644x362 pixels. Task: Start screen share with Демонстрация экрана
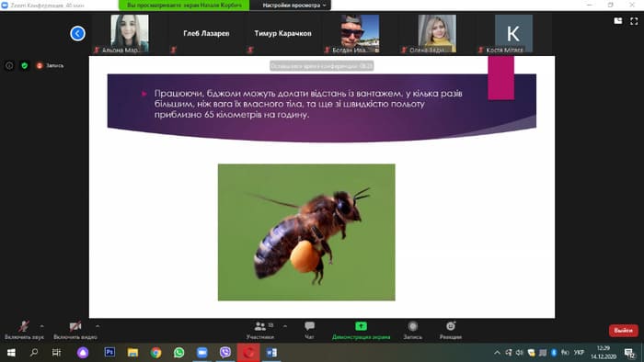pyautogui.click(x=361, y=330)
